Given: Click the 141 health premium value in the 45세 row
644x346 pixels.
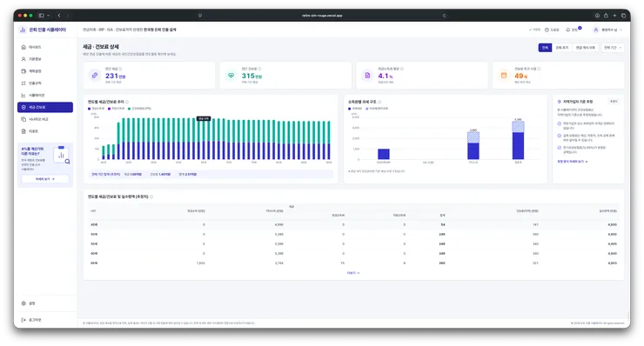Looking at the screenshot, I should [x=535, y=225].
